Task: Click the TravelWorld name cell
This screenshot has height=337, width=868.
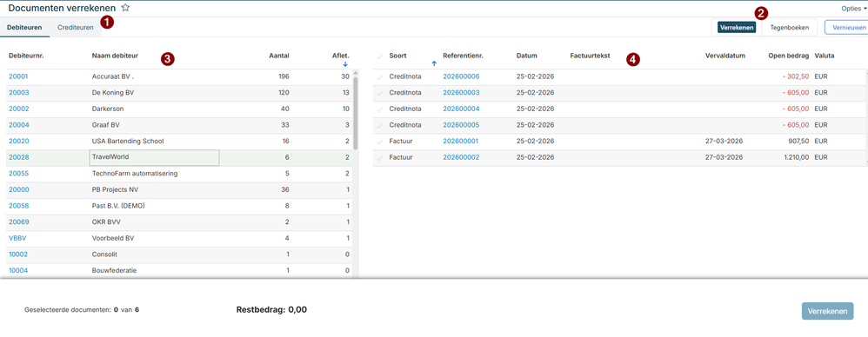Action: click(x=154, y=158)
